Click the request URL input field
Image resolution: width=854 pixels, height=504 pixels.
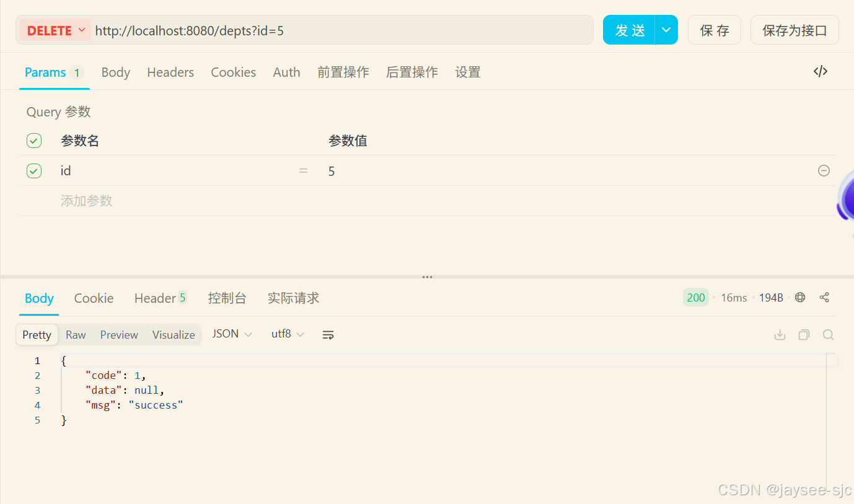click(341, 30)
